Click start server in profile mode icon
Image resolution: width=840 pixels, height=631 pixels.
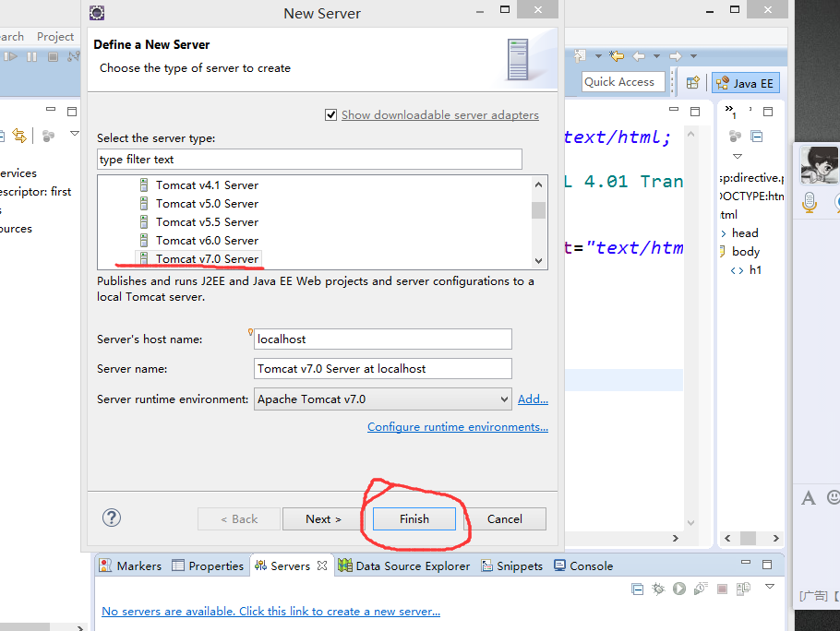701,589
